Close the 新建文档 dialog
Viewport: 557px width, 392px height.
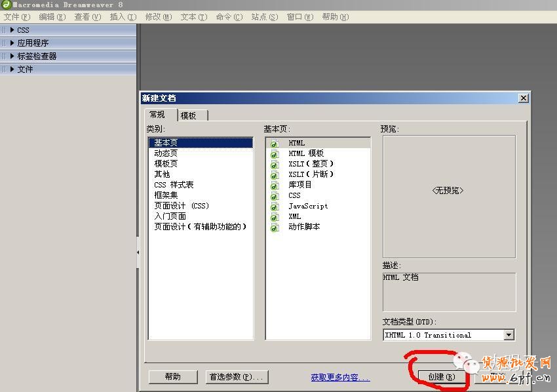[524, 98]
